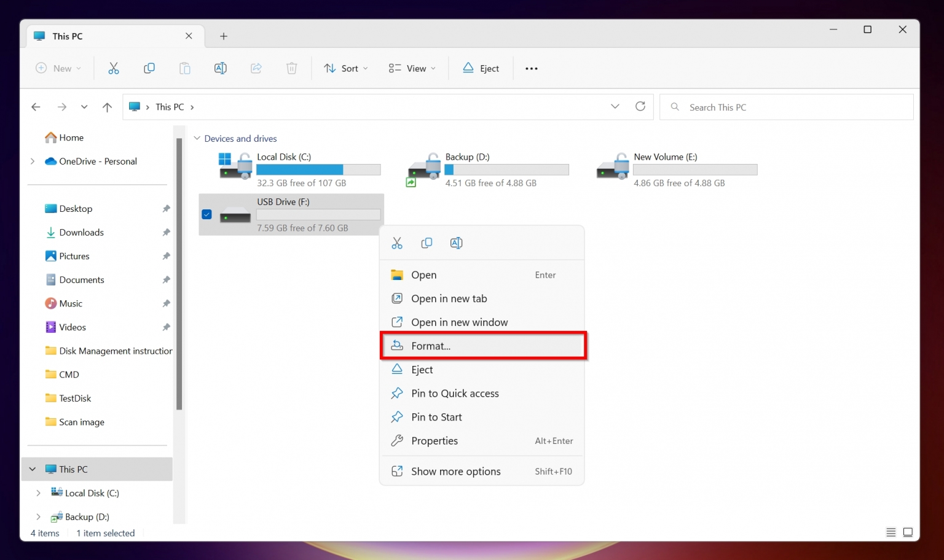Click the Cut icon in the toolbar

113,68
